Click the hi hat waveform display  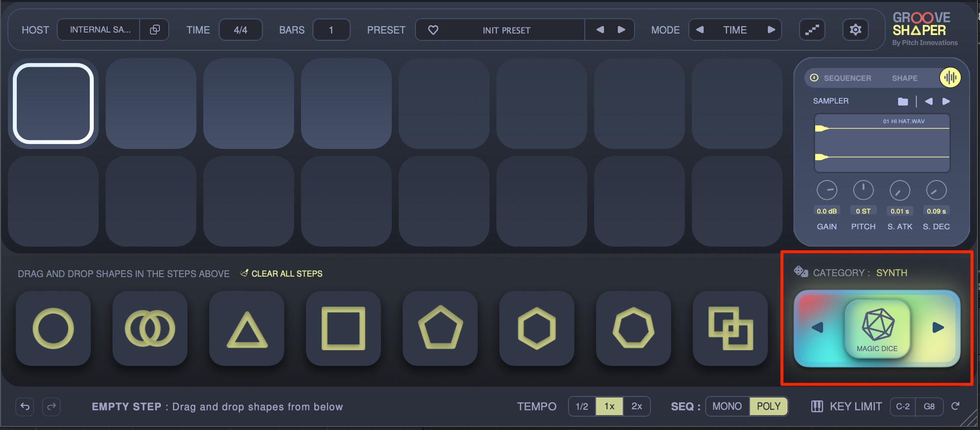point(882,143)
